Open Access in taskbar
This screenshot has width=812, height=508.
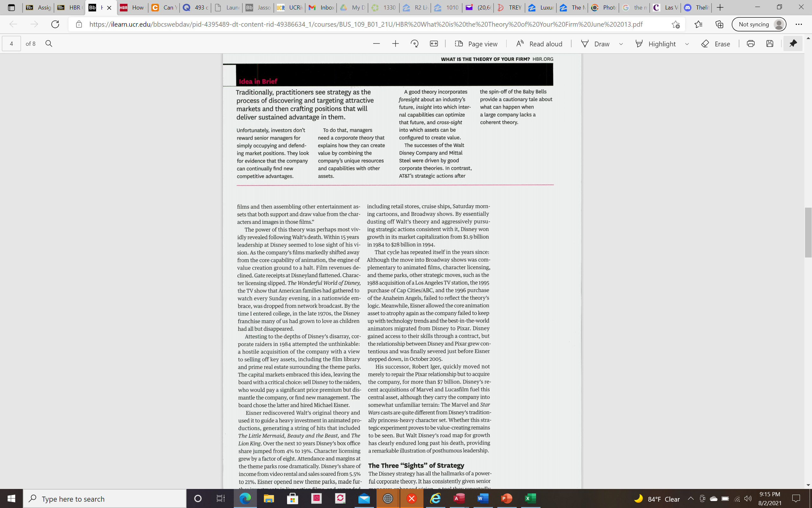459,498
